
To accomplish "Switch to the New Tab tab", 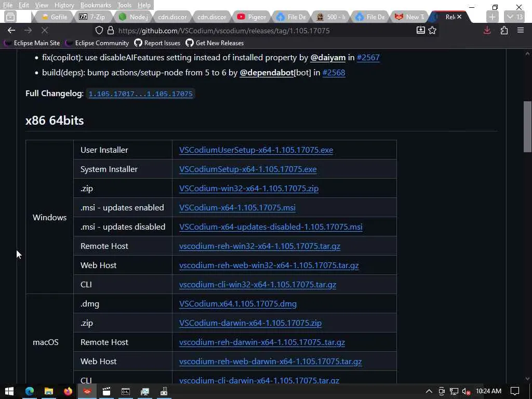I will point(409,17).
